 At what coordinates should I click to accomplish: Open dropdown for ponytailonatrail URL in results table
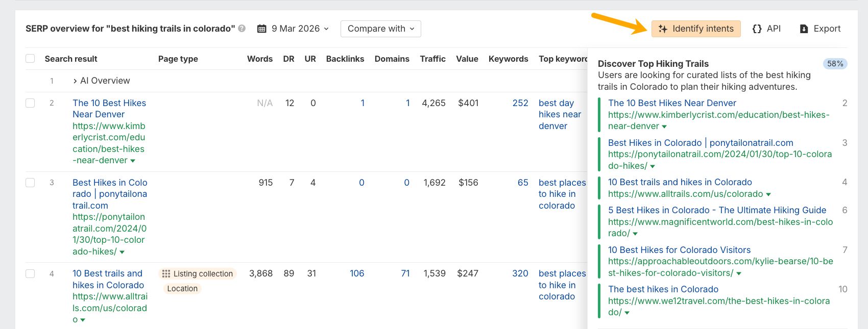pos(122,252)
